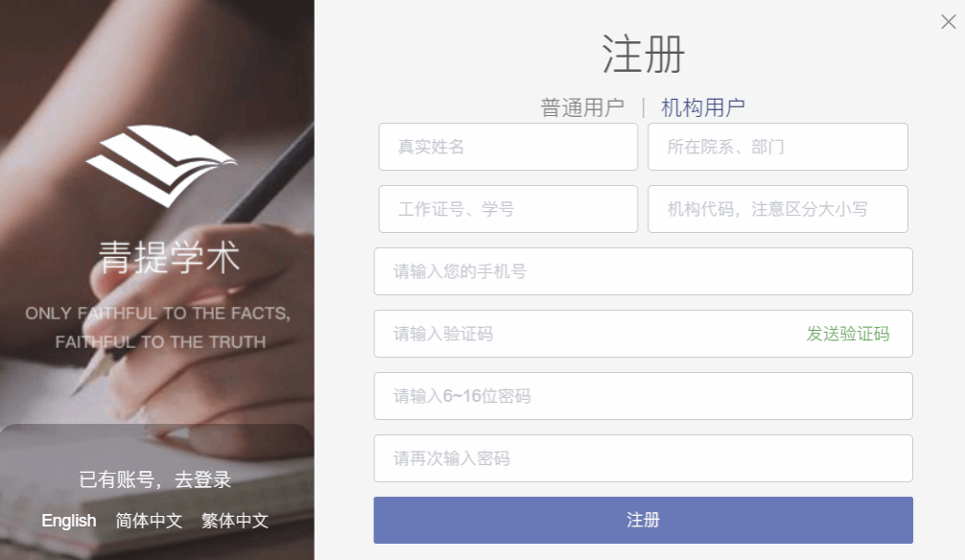Screen dimensions: 965x560
Task: Click the 机构代码 input field
Action: coord(778,209)
